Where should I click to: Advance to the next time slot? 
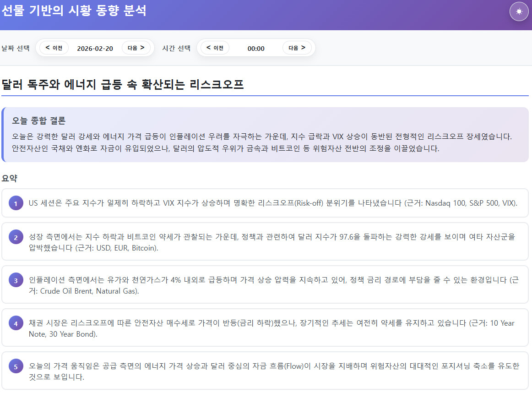click(297, 48)
